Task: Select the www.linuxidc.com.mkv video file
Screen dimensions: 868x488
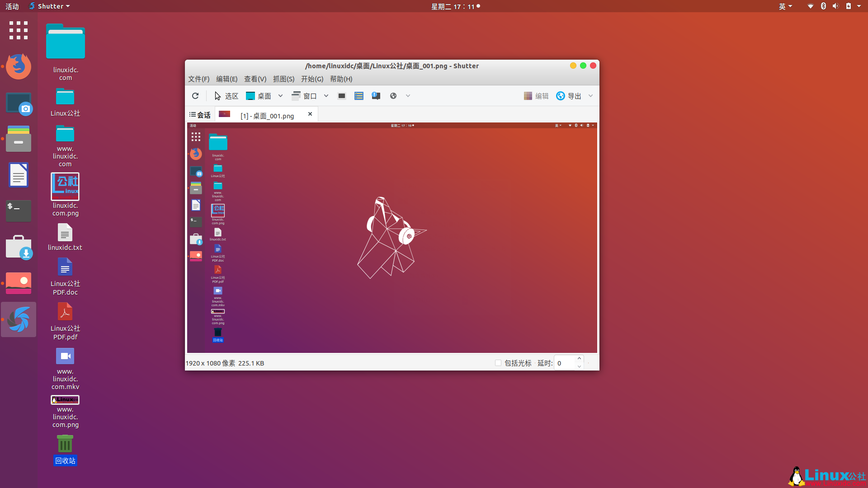Action: coord(66,369)
